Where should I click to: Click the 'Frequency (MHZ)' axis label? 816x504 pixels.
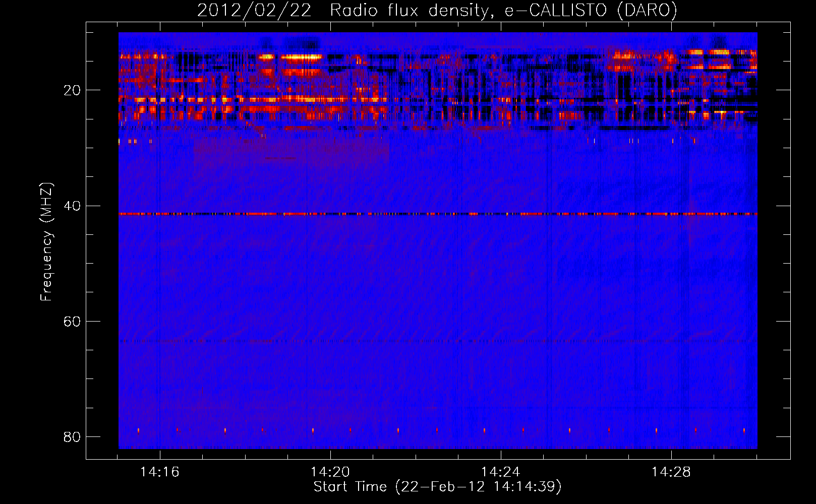[x=46, y=242]
